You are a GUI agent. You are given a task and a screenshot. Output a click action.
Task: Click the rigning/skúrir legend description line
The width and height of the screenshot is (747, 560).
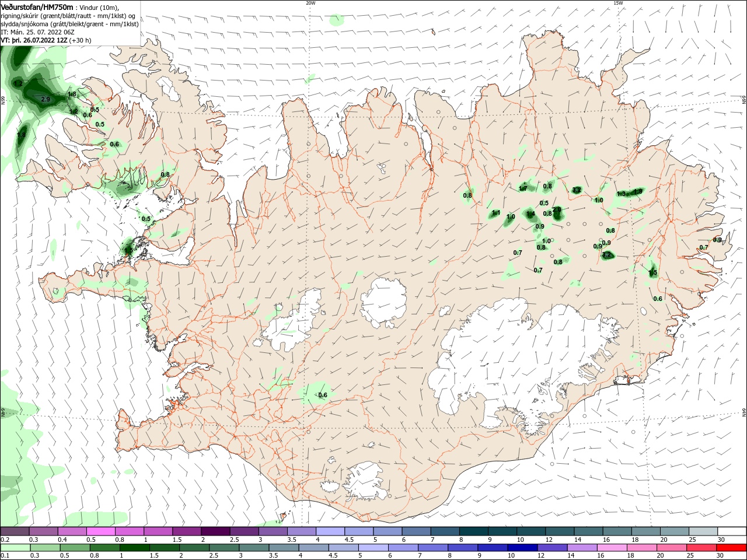pos(68,16)
